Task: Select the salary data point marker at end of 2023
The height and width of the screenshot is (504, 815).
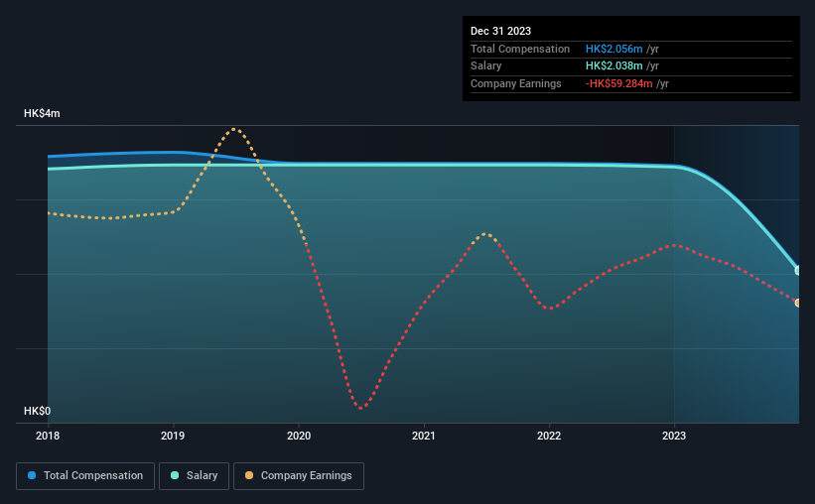Action: [x=798, y=270]
